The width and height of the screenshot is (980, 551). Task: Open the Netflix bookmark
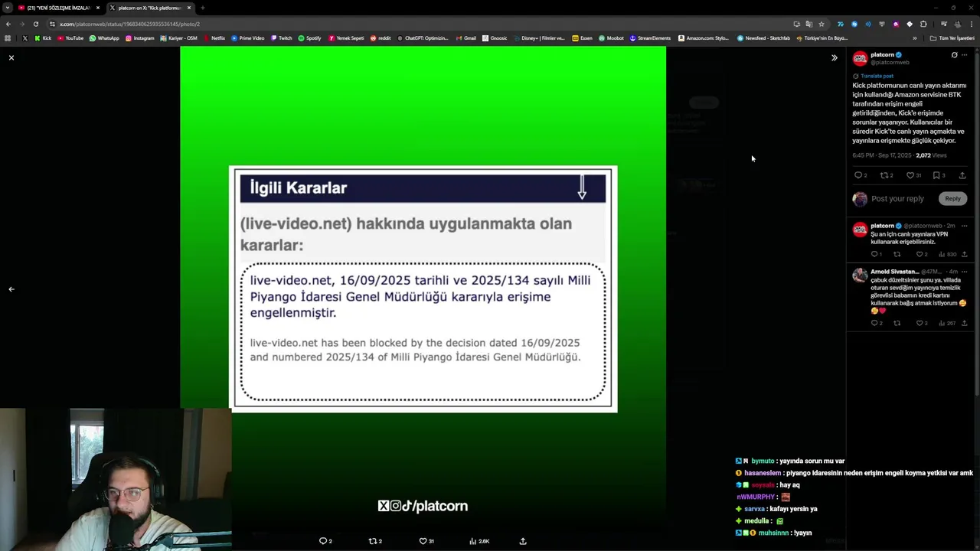[x=214, y=37]
